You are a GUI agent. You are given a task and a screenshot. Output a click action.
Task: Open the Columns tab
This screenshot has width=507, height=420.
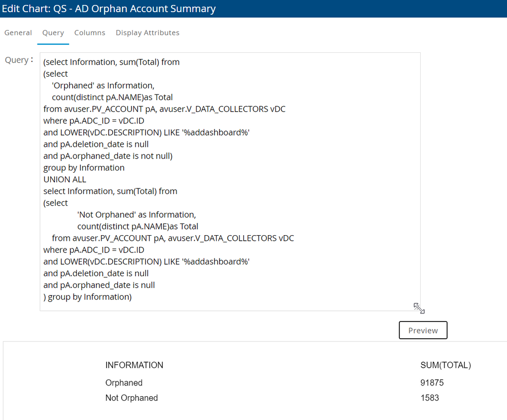click(x=89, y=33)
